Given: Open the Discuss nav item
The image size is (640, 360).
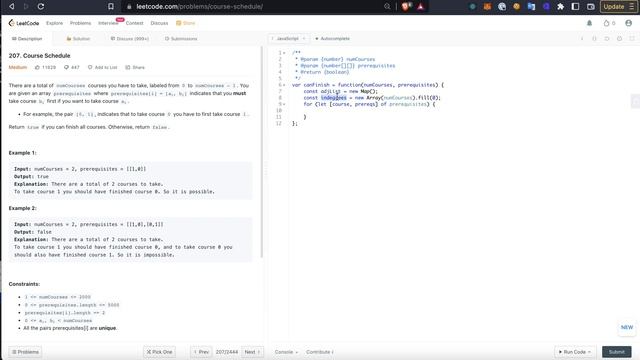Looking at the screenshot, I should click(159, 23).
